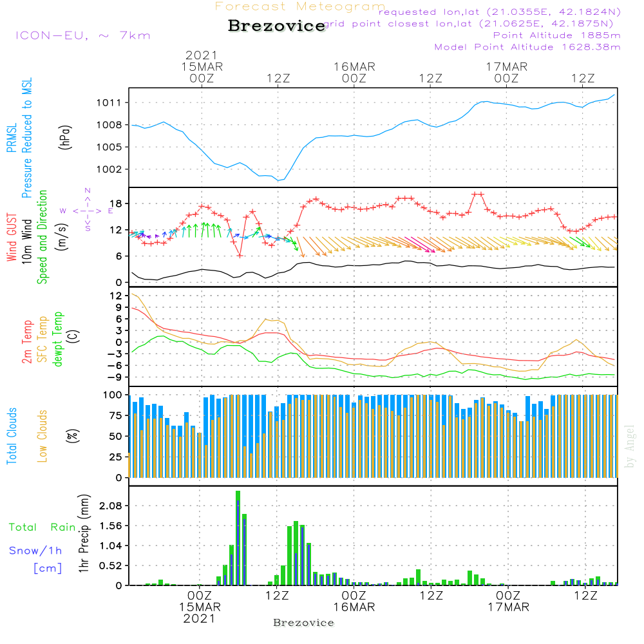Click the '(%)' cloud unit label
644x644 pixels.
pyautogui.click(x=72, y=436)
